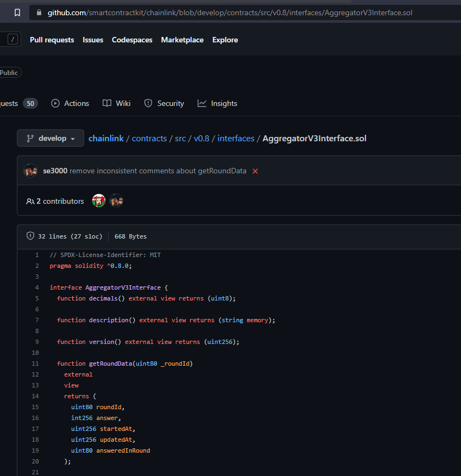
Task: Go to contracts folder in breadcrumb
Action: [149, 139]
